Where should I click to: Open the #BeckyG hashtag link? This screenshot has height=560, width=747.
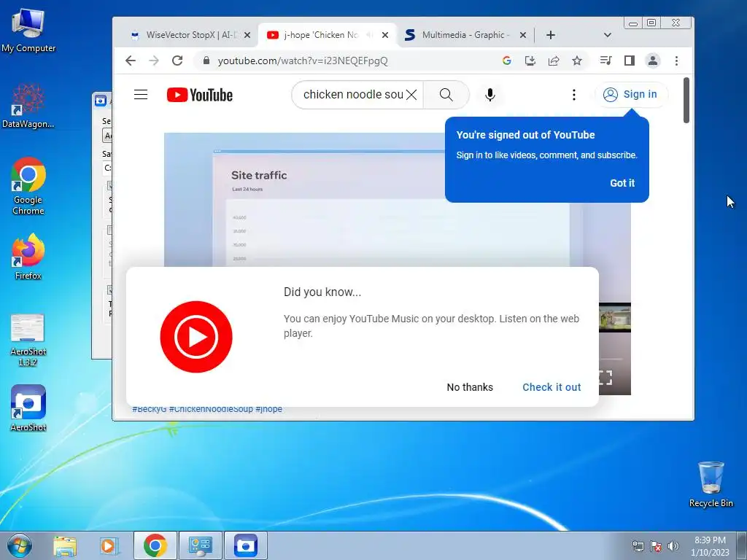(x=149, y=409)
